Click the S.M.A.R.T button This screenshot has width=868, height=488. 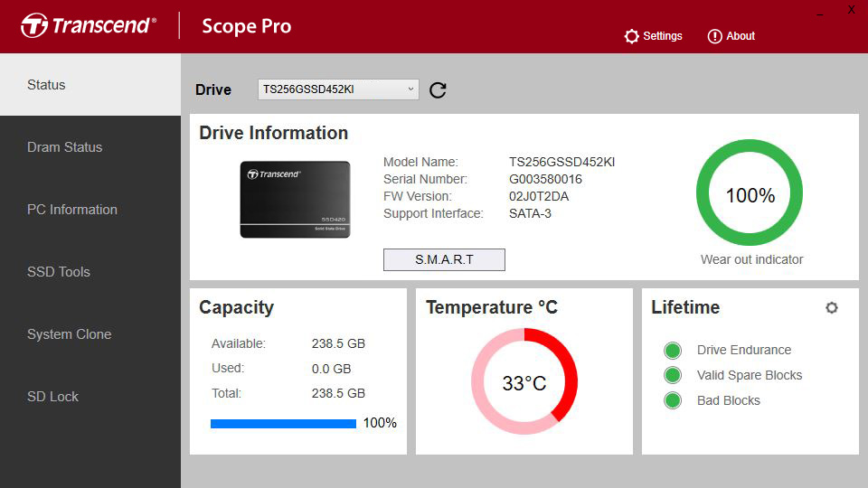pyautogui.click(x=444, y=259)
